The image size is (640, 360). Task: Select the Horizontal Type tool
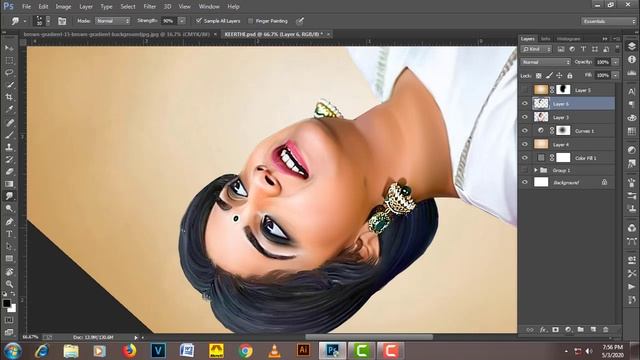click(9, 234)
